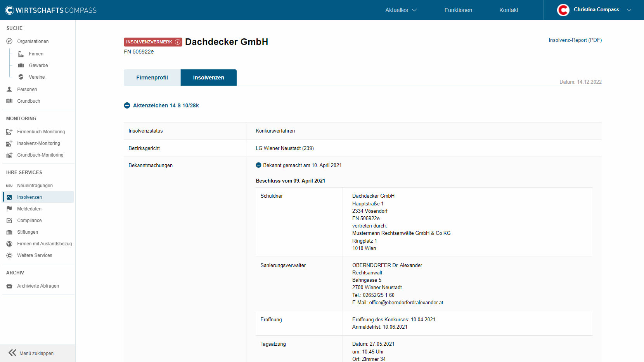Click the office@oberndorferdralexander.at email text
The height and width of the screenshot is (362, 644).
tap(406, 303)
